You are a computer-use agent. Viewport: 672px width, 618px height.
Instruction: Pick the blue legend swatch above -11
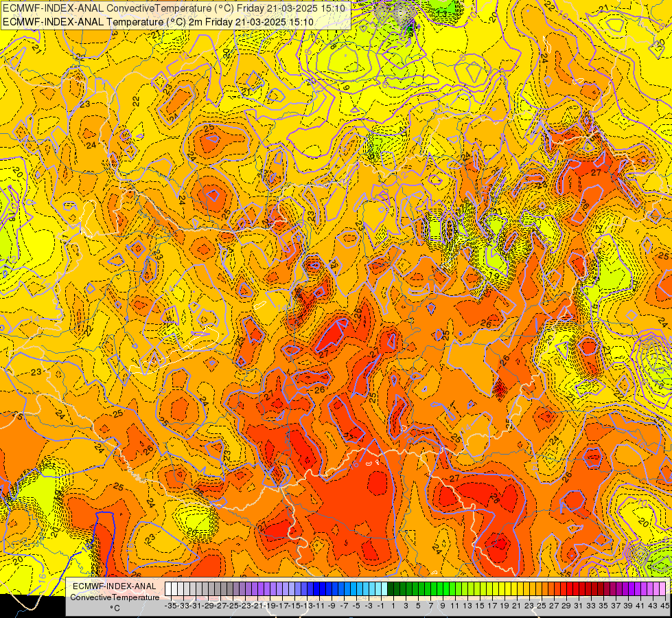(x=316, y=588)
